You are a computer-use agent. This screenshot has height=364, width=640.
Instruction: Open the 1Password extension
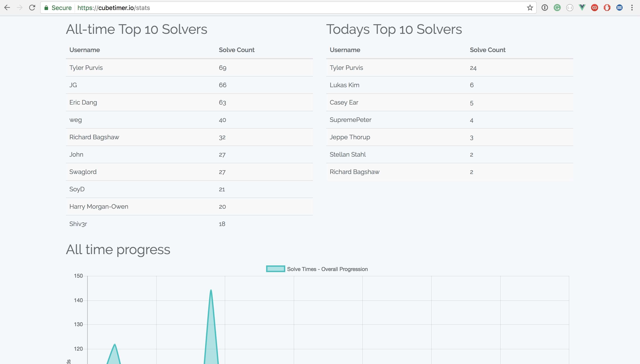click(545, 8)
